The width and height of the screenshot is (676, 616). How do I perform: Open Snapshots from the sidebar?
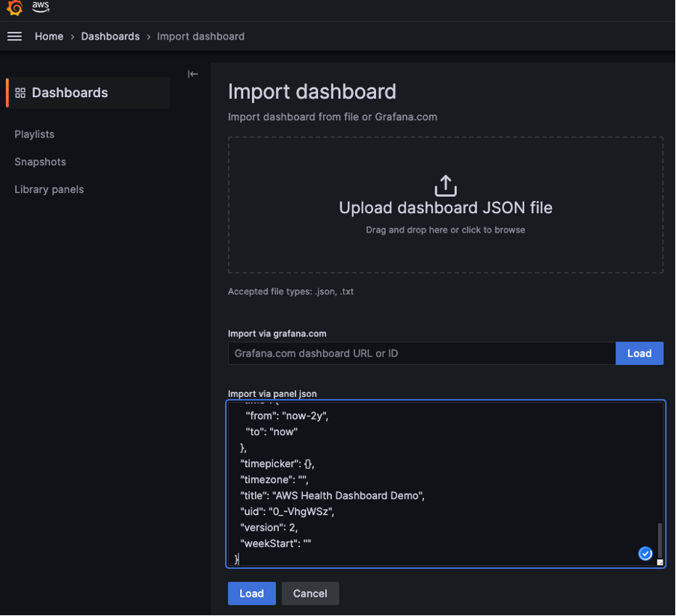(40, 161)
